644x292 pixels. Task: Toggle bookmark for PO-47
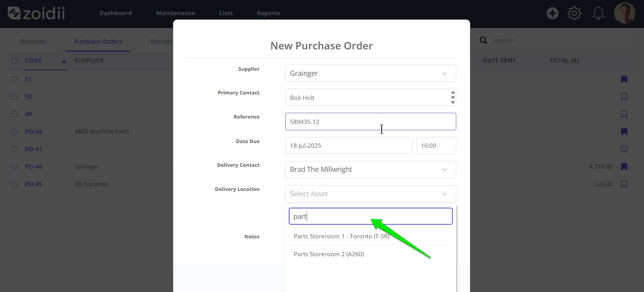coord(624,149)
